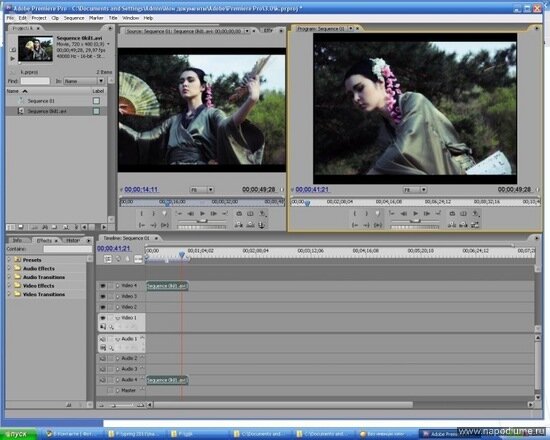Toggle Video 3 track output eye
Screen dimensions: 550x440
tap(103, 296)
